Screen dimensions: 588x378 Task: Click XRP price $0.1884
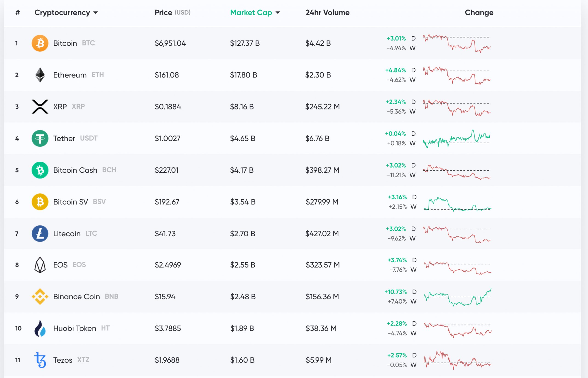click(x=168, y=107)
